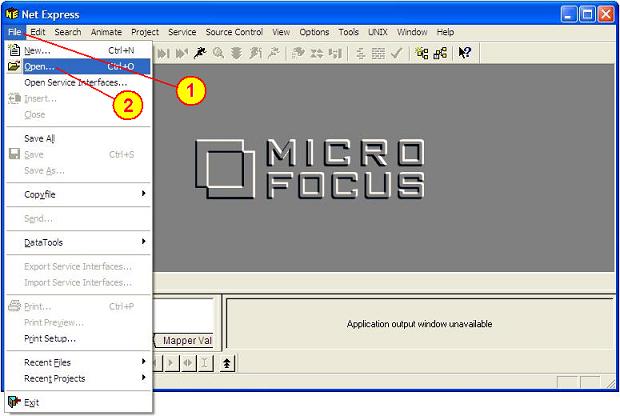Click the up-down triangles toolbar icon
This screenshot has width=620, height=416.
tap(317, 53)
